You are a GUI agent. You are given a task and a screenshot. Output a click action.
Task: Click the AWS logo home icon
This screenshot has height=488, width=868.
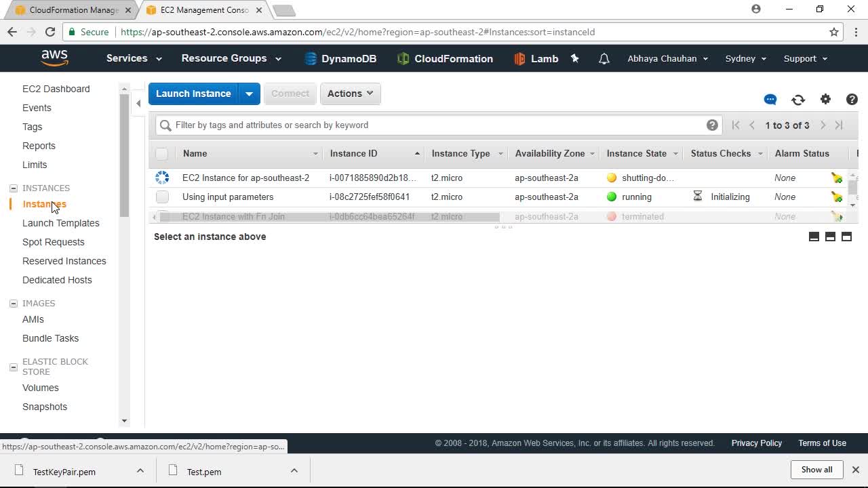[54, 58]
